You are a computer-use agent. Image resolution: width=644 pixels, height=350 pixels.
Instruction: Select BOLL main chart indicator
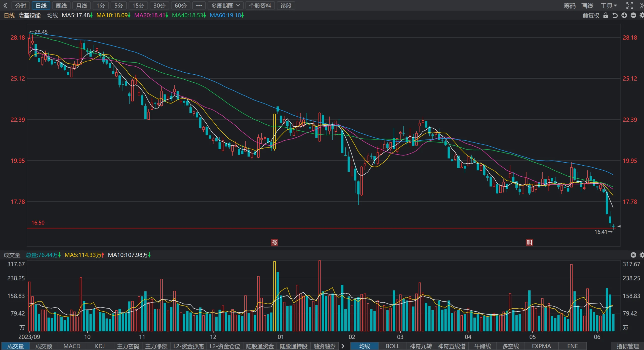click(x=392, y=346)
